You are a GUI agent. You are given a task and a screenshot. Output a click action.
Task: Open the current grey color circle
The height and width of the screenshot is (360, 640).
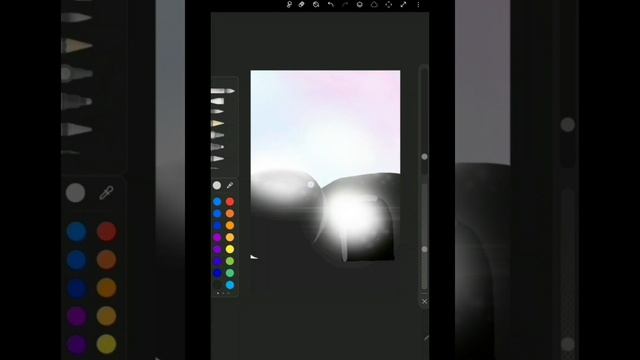217,186
